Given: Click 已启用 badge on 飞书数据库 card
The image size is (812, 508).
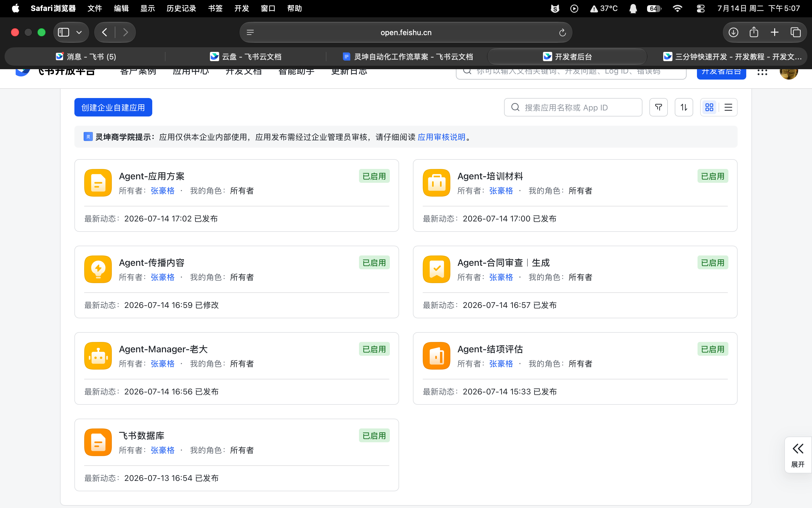Looking at the screenshot, I should [x=374, y=435].
